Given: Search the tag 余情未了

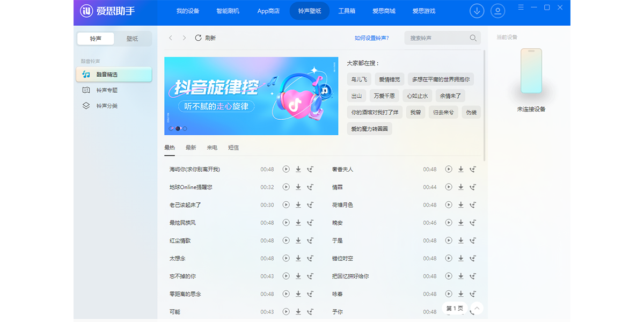Looking at the screenshot, I should coord(450,96).
